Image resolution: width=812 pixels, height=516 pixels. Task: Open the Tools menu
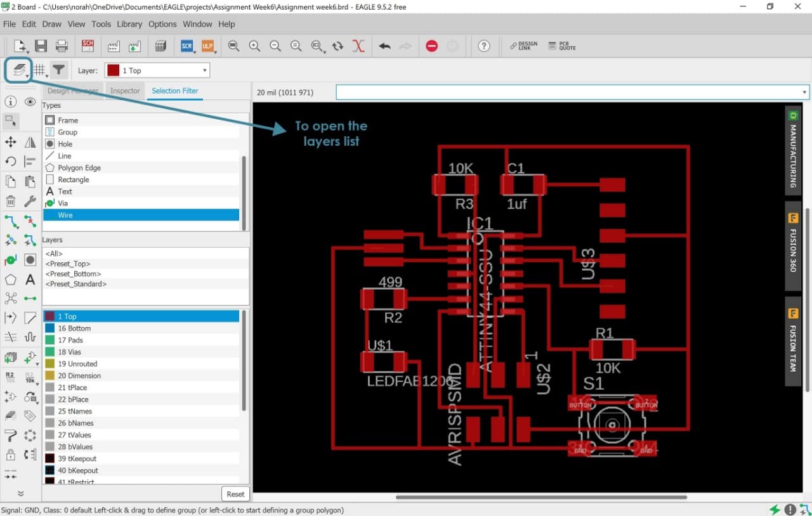[101, 24]
